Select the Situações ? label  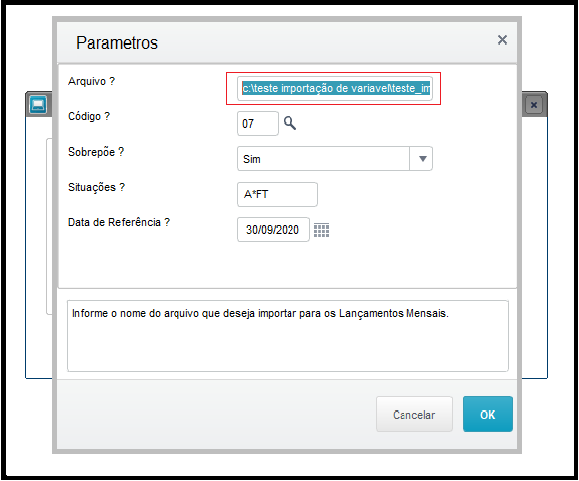96,187
